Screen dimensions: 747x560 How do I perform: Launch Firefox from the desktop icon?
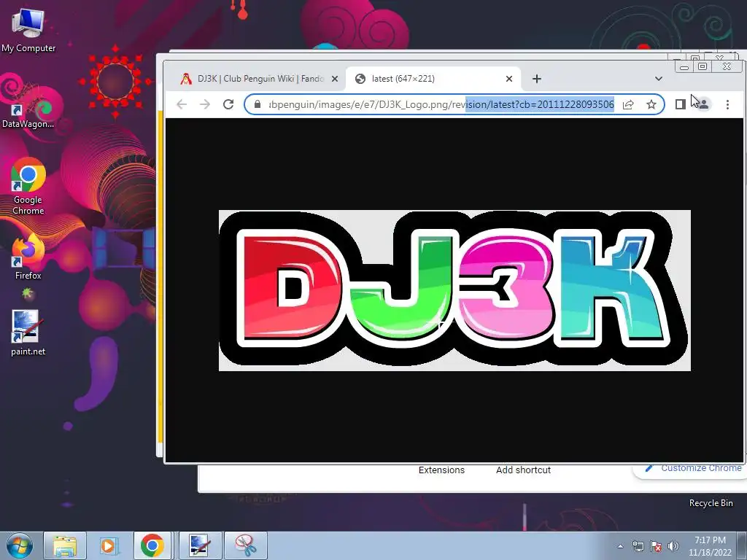[28, 257]
